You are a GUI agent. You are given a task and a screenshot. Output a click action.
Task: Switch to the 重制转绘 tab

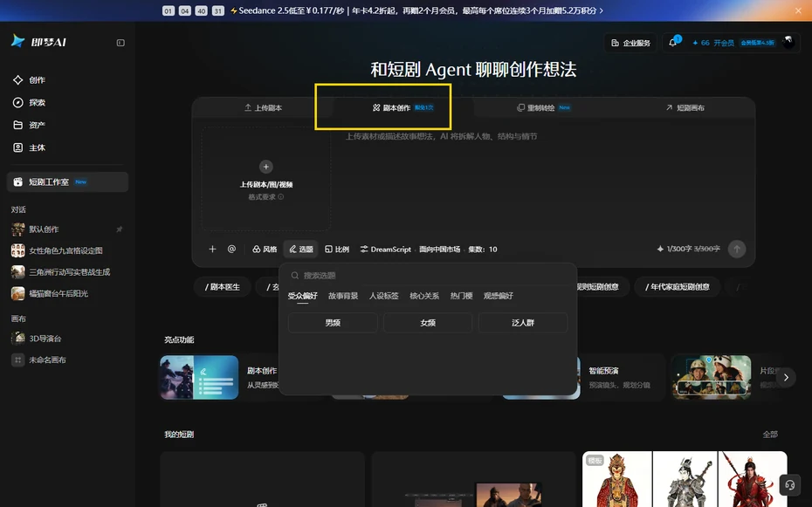coord(543,107)
